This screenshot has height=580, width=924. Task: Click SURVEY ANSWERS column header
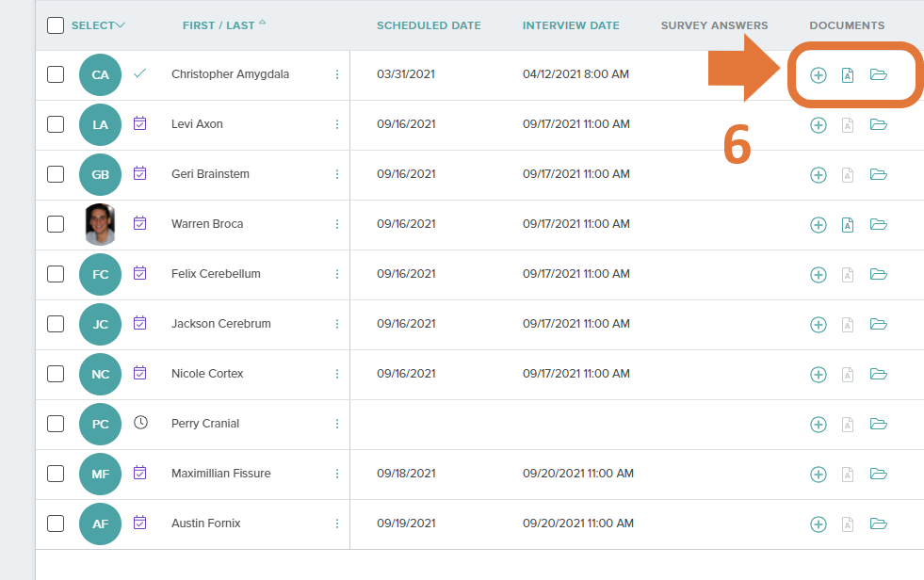click(x=714, y=25)
